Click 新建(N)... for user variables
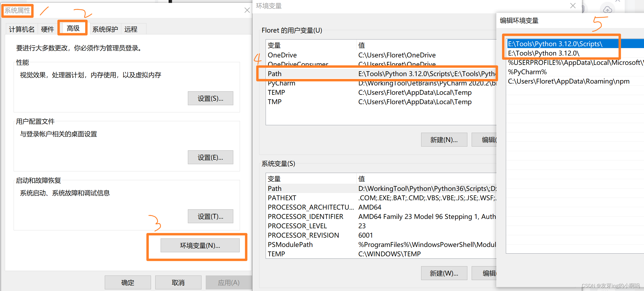The width and height of the screenshot is (644, 291). tap(444, 140)
